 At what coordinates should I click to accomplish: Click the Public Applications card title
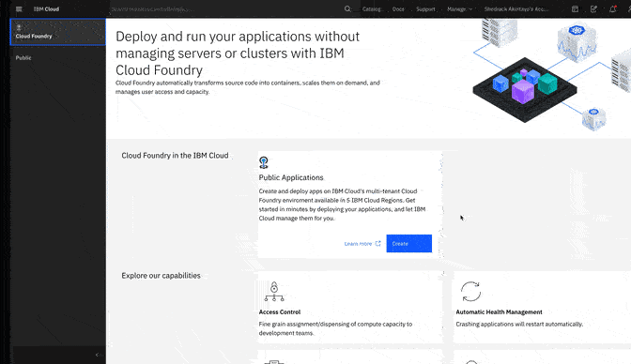291,177
